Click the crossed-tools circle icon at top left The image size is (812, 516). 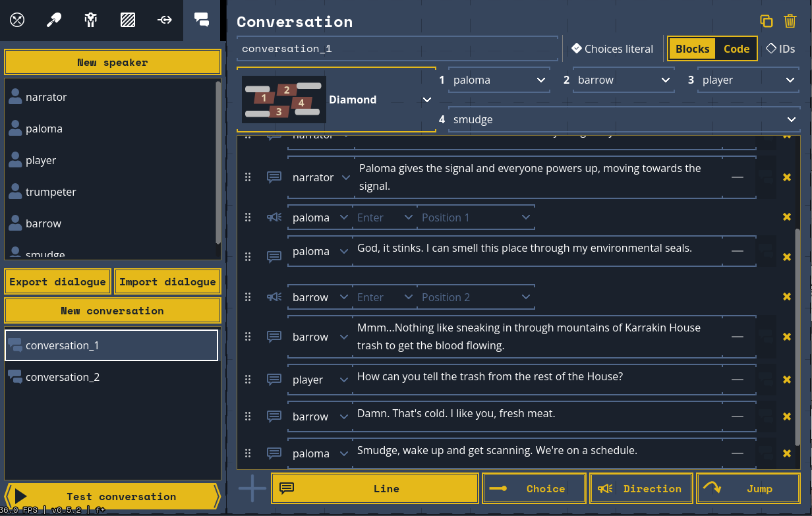coord(16,20)
